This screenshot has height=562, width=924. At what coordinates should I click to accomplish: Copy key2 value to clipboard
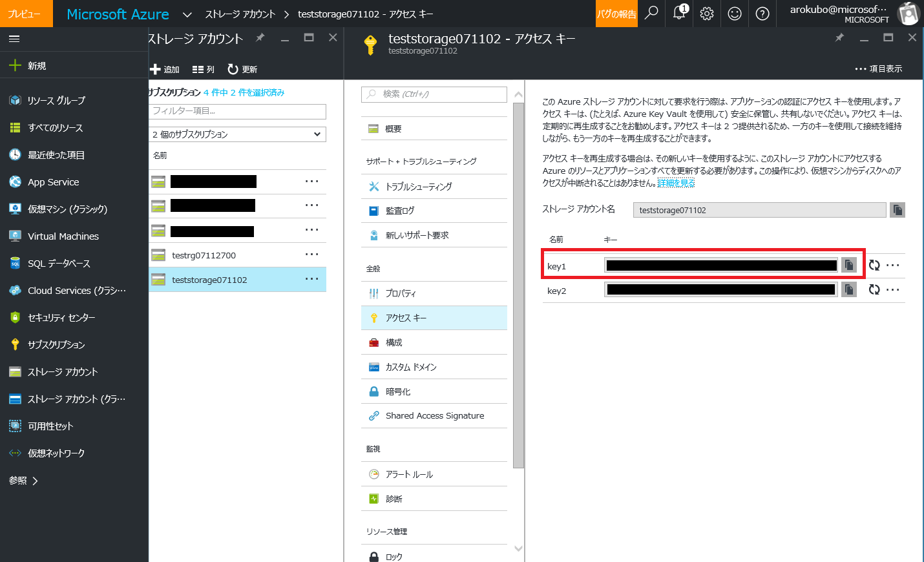pyautogui.click(x=849, y=289)
